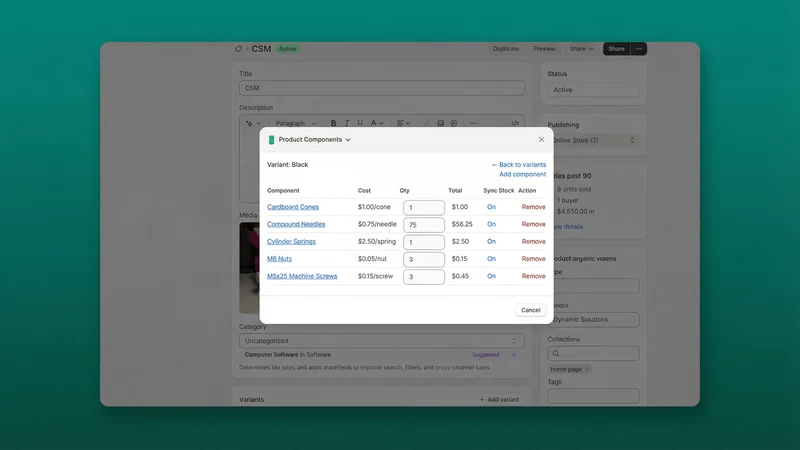
Task: Toggle Sync Stock for M6 Nuts
Action: click(491, 259)
